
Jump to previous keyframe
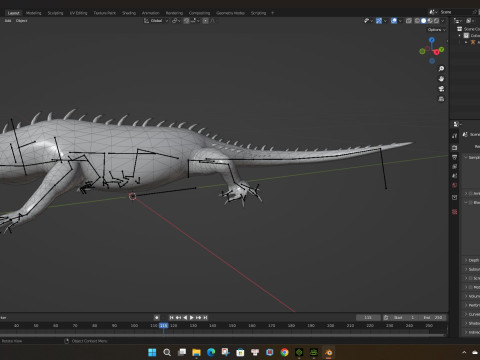click(x=178, y=318)
